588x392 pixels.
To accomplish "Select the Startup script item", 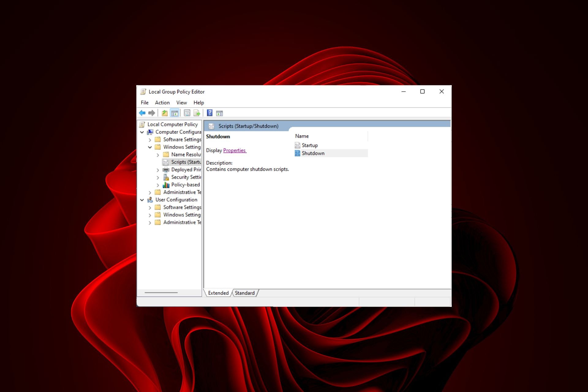I will [x=309, y=145].
